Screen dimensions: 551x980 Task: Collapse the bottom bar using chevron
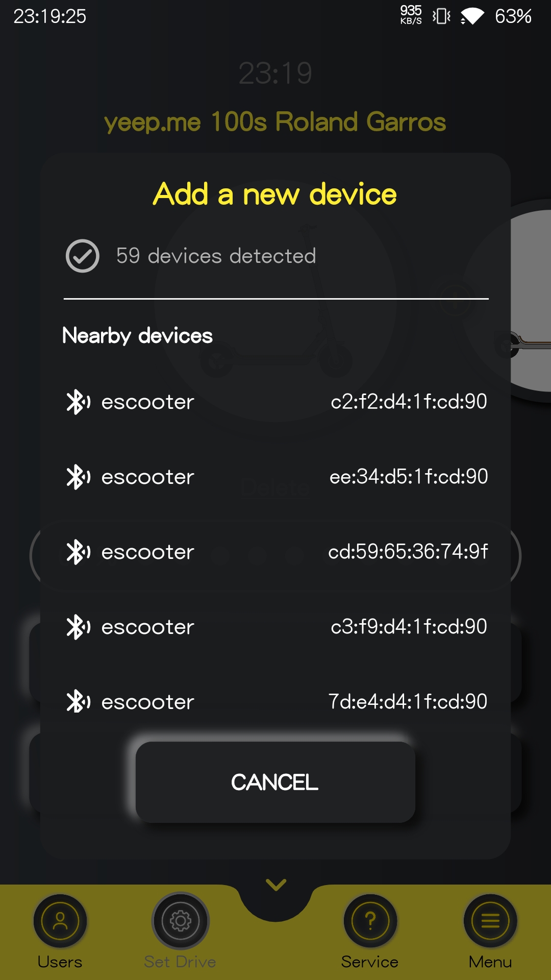tap(276, 885)
